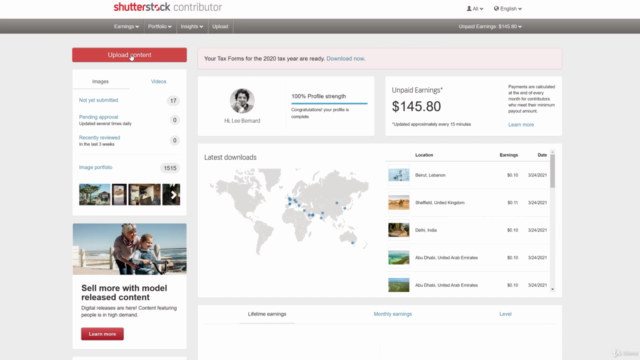Image resolution: width=640 pixels, height=360 pixels.
Task: Open Not yet submitted link
Action: point(98,100)
